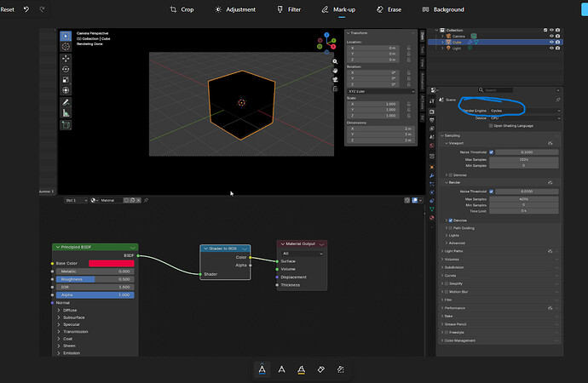Enable the Path Guiding checkbox
Image resolution: width=588 pixels, height=383 pixels.
click(451, 228)
